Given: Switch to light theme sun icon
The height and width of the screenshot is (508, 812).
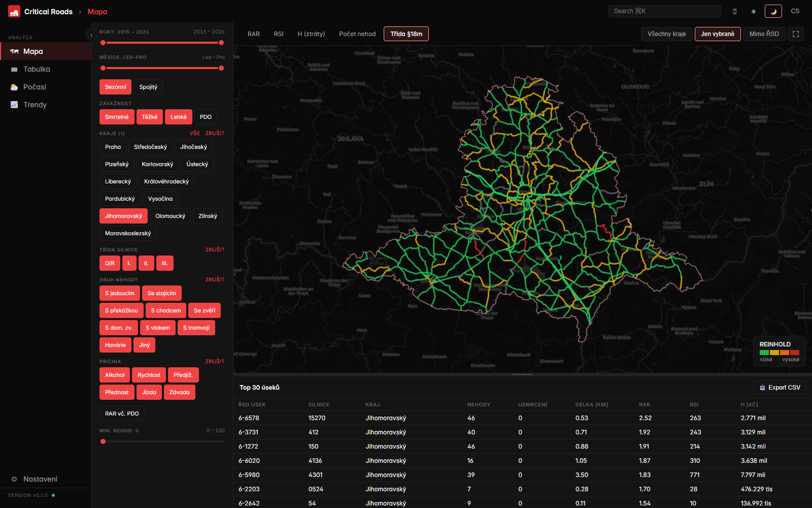Looking at the screenshot, I should coord(754,11).
